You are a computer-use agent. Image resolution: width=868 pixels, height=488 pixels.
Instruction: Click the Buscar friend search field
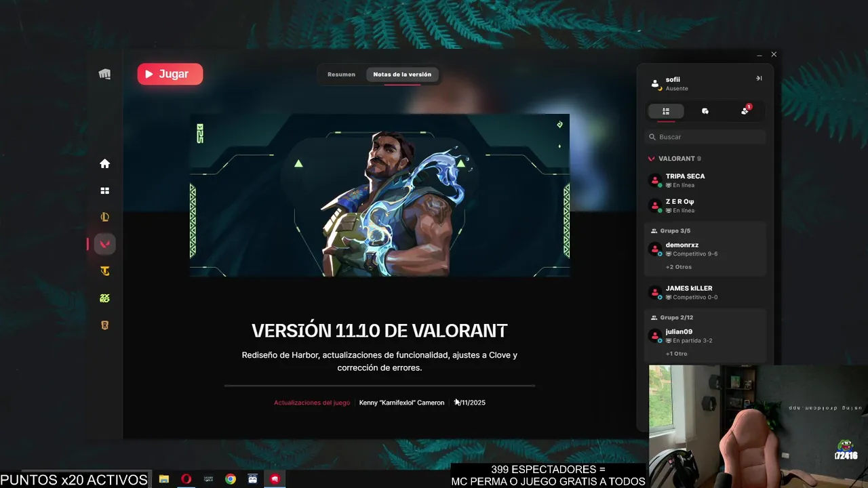click(x=705, y=137)
